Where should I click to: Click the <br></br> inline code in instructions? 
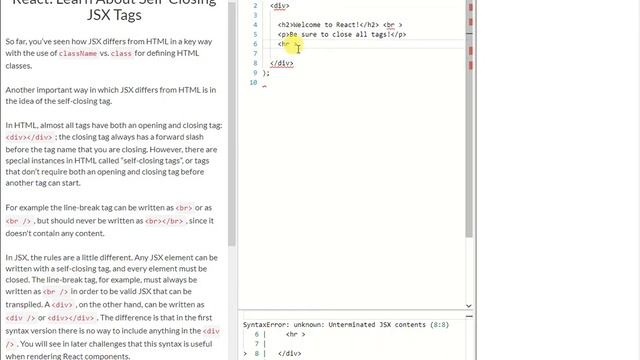tap(164, 221)
